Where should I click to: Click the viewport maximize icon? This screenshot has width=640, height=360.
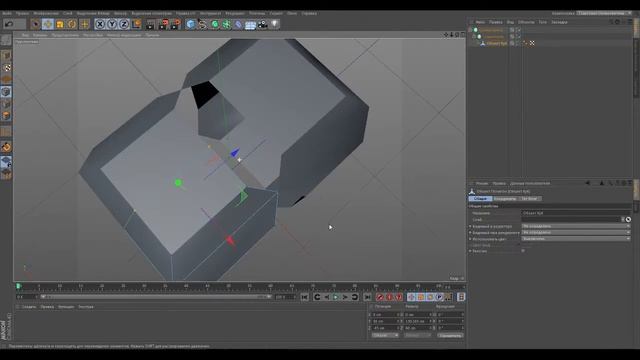(463, 35)
